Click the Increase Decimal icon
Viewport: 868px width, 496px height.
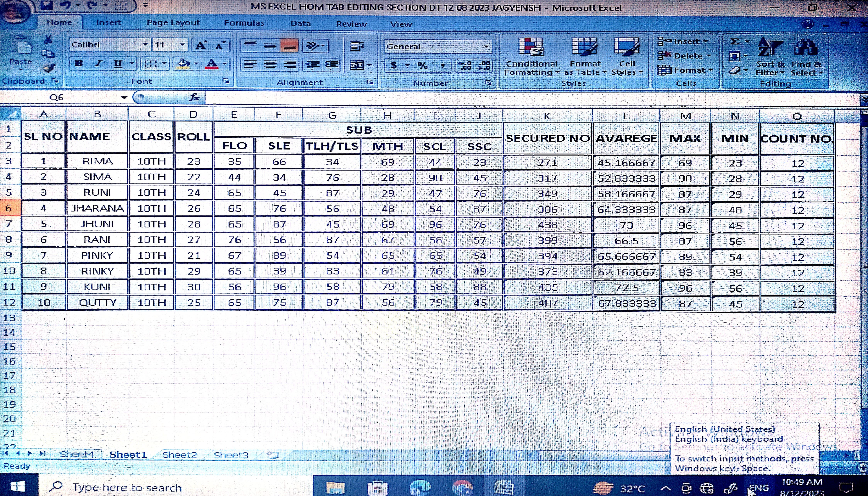465,65
